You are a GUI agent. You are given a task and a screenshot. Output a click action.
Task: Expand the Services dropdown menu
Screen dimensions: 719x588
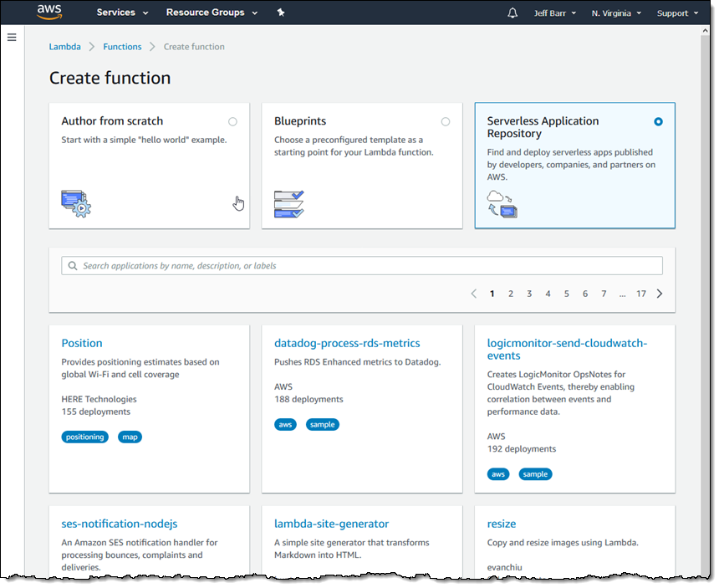pos(122,13)
